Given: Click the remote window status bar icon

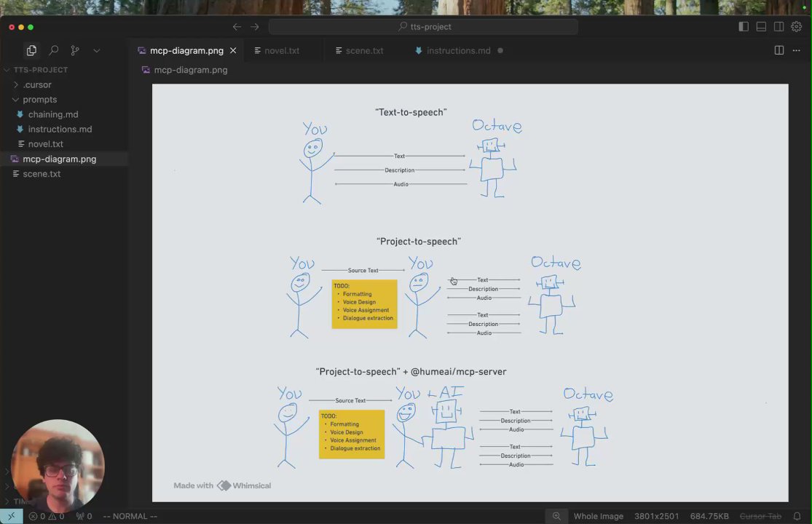Looking at the screenshot, I should 12,516.
